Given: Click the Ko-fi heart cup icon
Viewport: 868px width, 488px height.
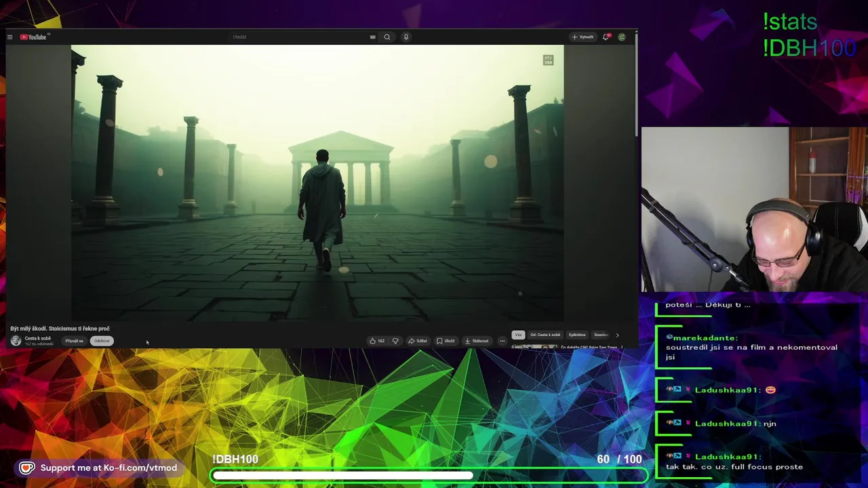Looking at the screenshot, I should tap(26, 468).
